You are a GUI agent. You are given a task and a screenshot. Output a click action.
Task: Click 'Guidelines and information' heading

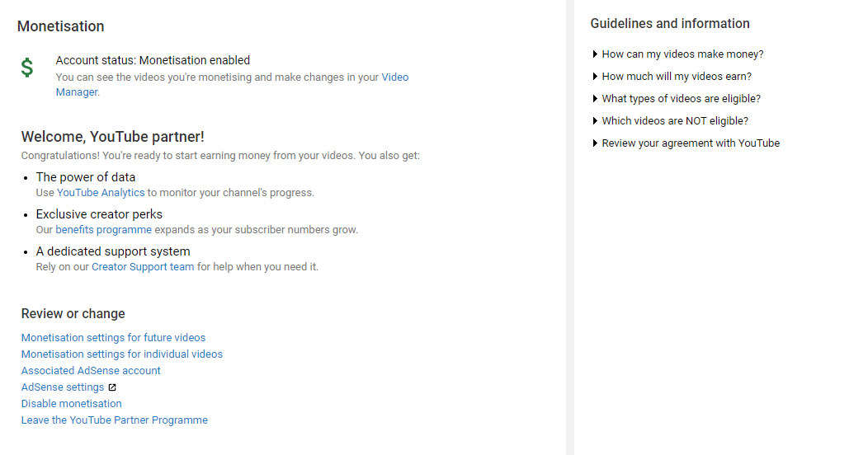670,23
